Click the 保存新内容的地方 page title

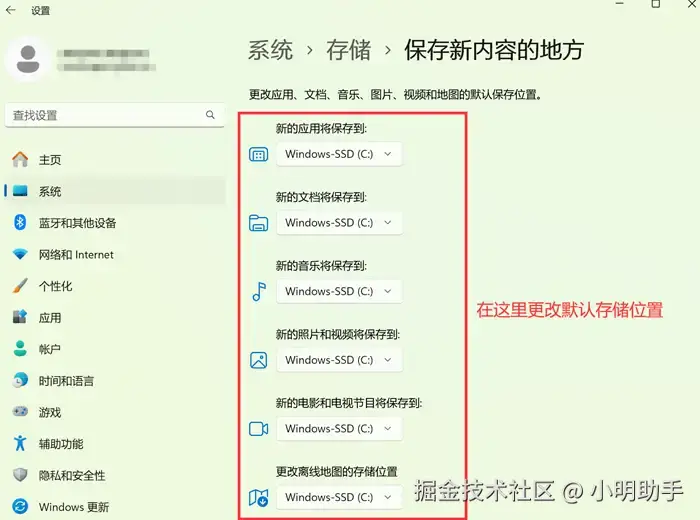pos(494,50)
